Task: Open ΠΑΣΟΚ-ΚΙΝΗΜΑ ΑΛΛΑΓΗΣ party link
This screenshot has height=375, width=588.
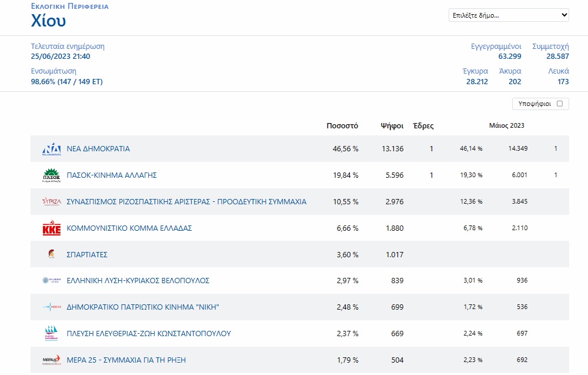Action: coord(112,175)
